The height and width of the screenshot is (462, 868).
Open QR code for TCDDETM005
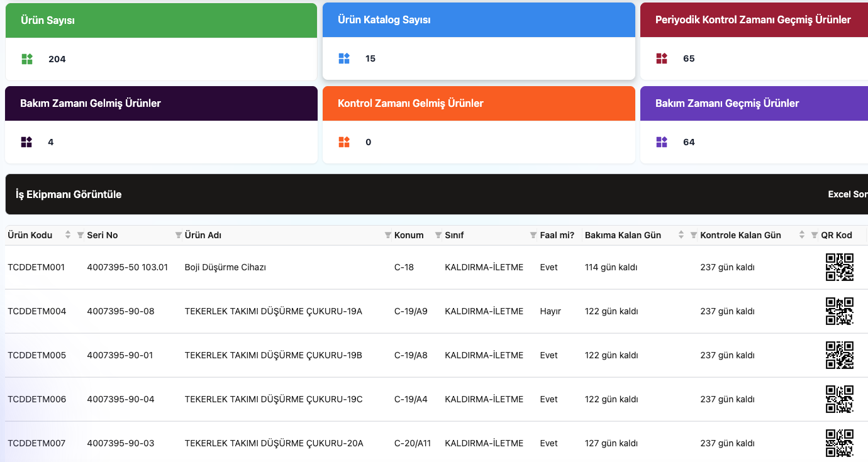pos(840,355)
